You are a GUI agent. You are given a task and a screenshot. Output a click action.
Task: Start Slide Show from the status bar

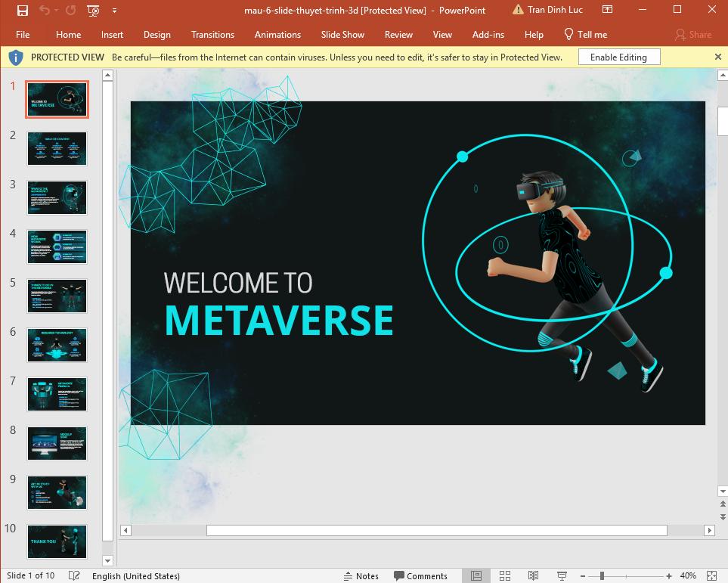[x=560, y=575]
